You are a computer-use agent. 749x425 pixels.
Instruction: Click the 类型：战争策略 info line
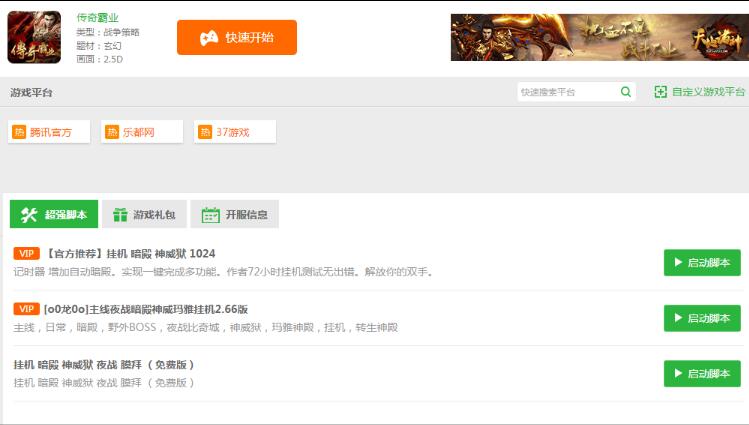tap(108, 32)
